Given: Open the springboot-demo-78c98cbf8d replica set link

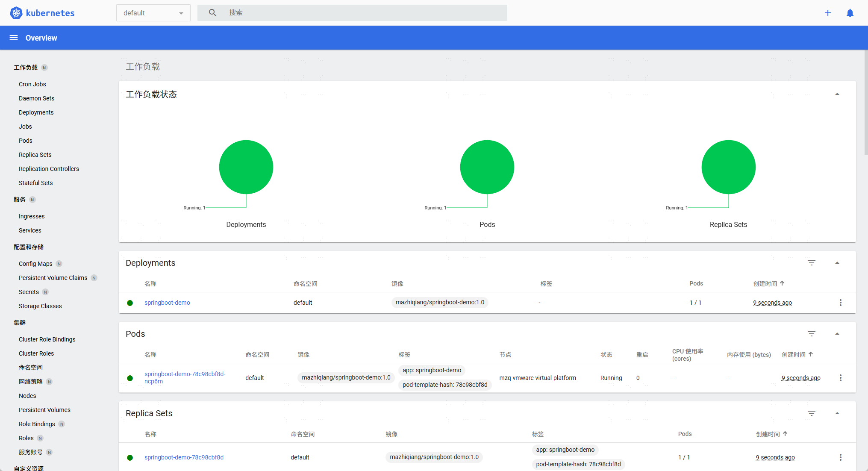Looking at the screenshot, I should point(184,457).
